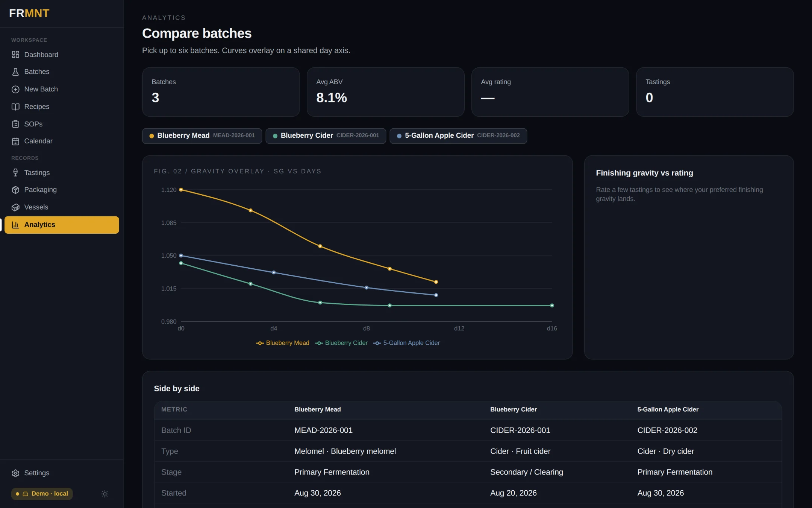Click the Aug 20, 2026 start date
This screenshot has width=812, height=508.
click(514, 493)
